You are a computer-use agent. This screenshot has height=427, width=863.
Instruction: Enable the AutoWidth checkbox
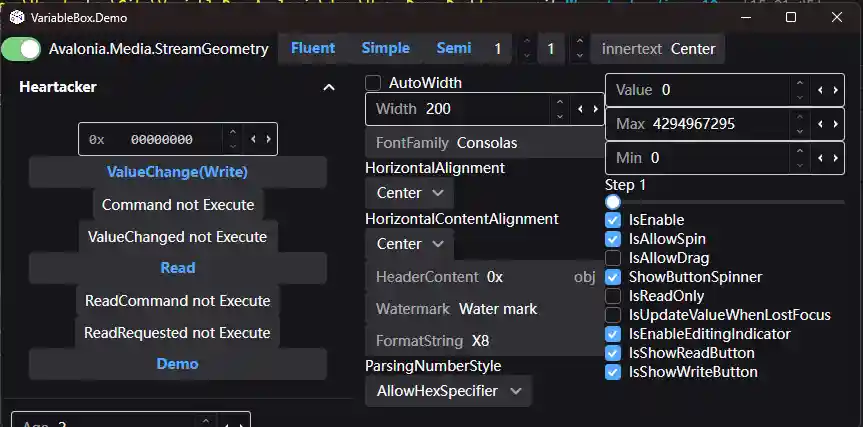374,83
